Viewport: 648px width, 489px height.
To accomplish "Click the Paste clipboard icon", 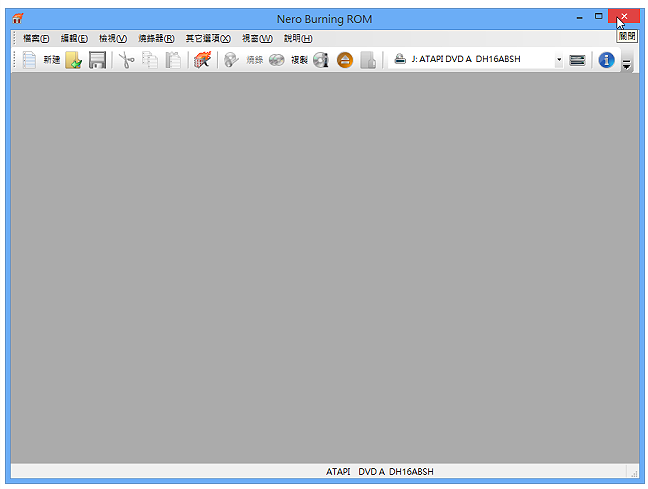I will tap(173, 60).
